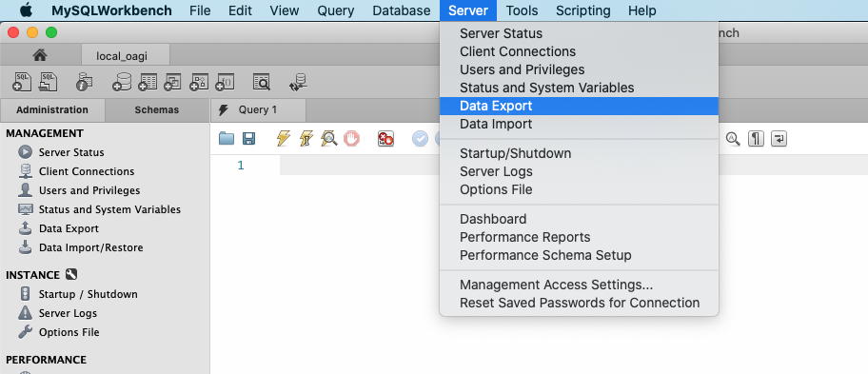The image size is (868, 374).
Task: Open the Scripting menu
Action: [x=582, y=10]
